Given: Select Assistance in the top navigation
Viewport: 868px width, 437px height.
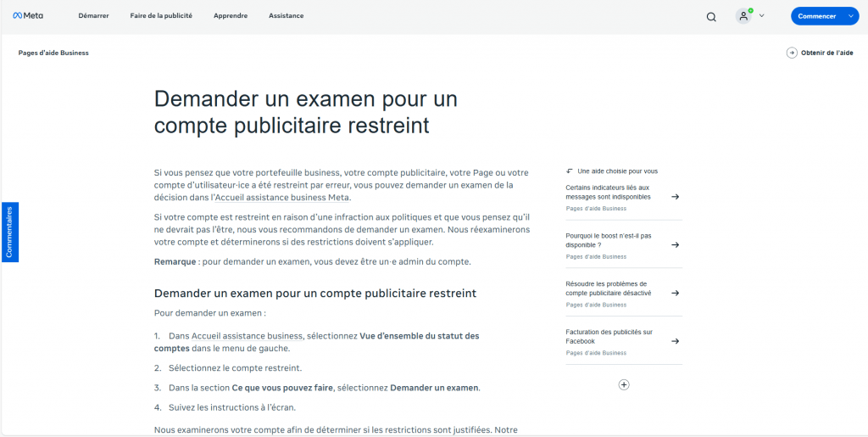Looking at the screenshot, I should click(286, 16).
